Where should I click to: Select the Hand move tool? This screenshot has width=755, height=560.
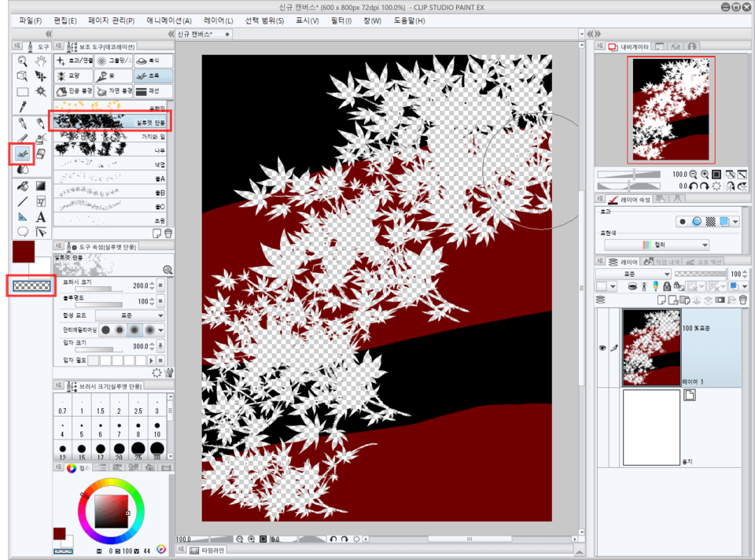41,61
